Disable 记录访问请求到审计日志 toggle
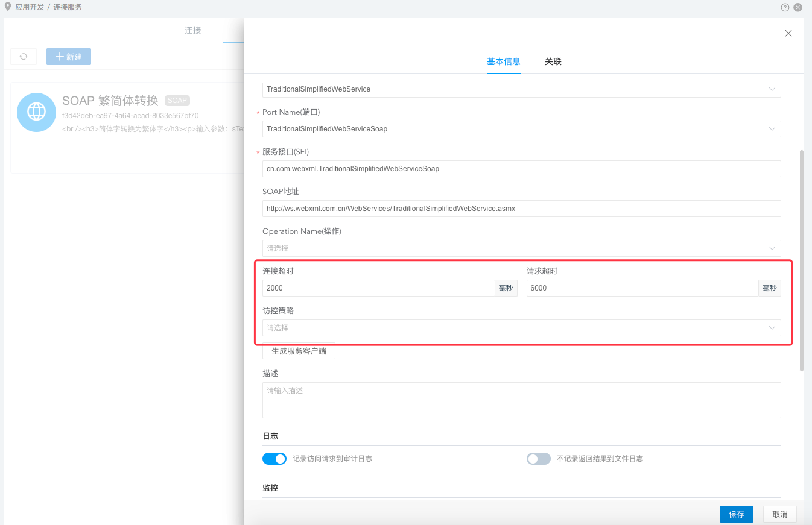The image size is (812, 525). pos(274,459)
